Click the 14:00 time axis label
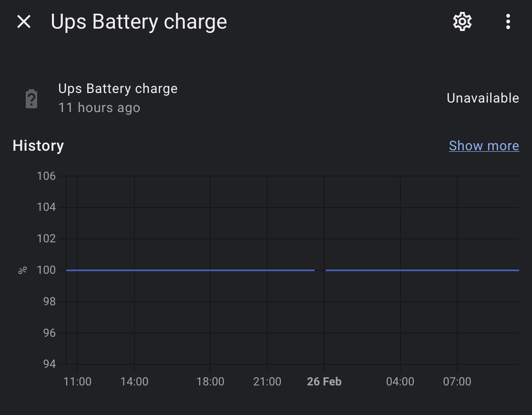 [134, 382]
